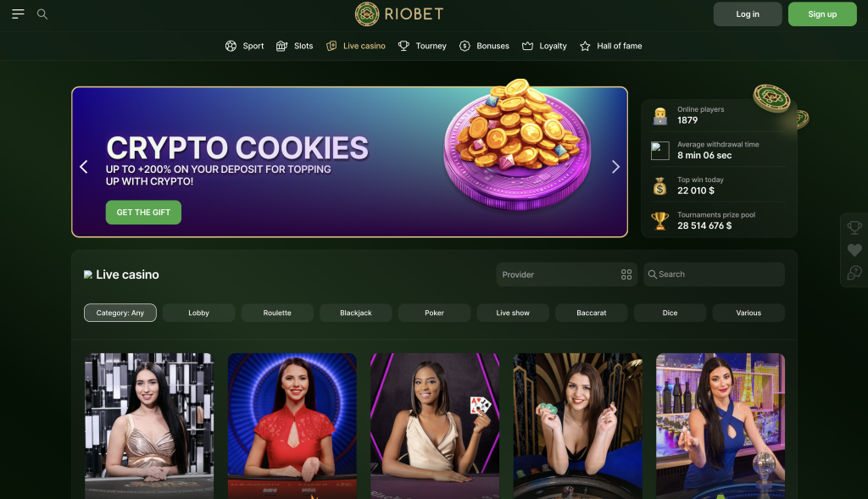Select the Category: Any filter

[x=120, y=313]
